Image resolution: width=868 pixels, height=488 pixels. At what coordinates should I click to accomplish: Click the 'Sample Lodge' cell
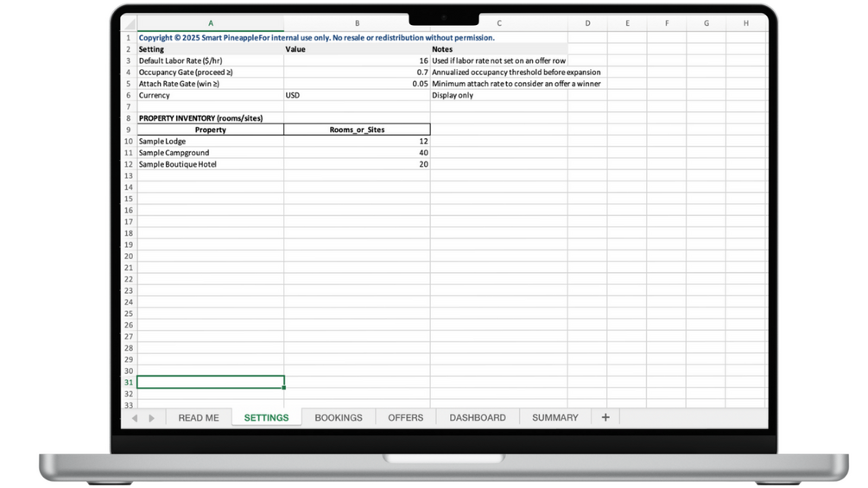tap(211, 141)
